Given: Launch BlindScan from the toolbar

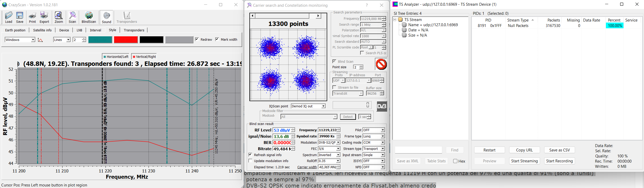Looking at the screenshot, I should (x=89, y=17).
